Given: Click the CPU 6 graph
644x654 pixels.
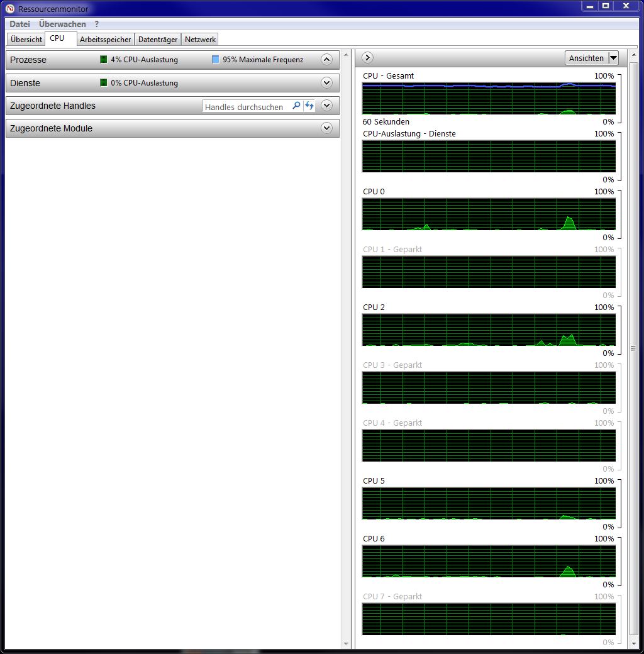Looking at the screenshot, I should pyautogui.click(x=489, y=561).
